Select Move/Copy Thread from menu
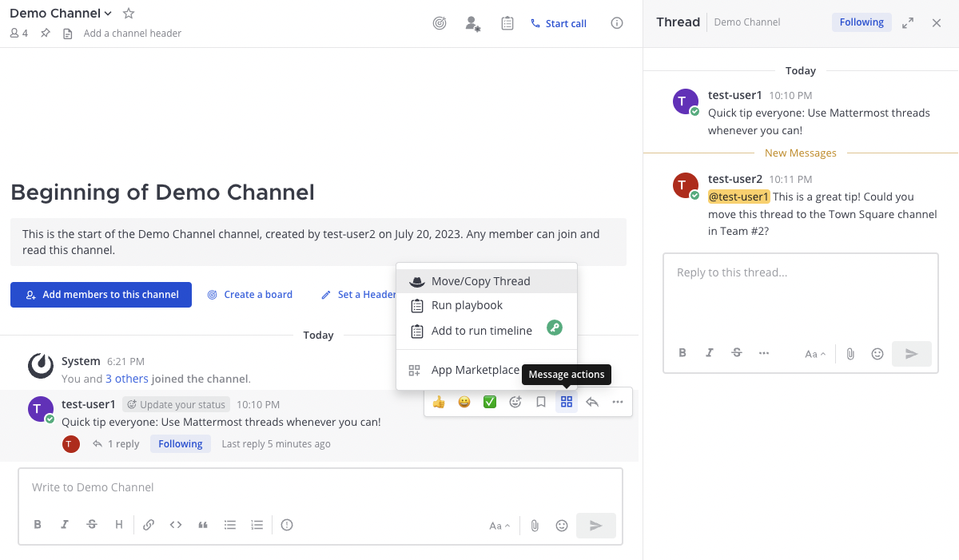This screenshot has height=560, width=959. pos(480,281)
